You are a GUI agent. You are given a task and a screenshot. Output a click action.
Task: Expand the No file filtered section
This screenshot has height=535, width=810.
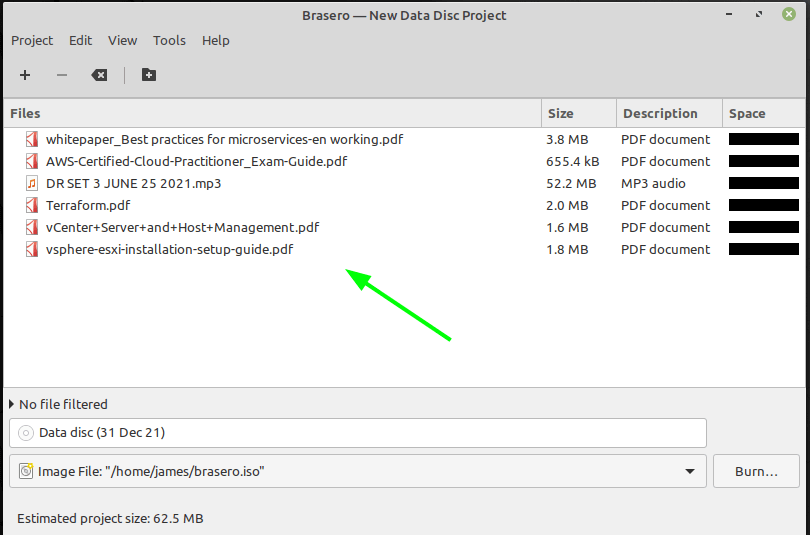click(12, 404)
